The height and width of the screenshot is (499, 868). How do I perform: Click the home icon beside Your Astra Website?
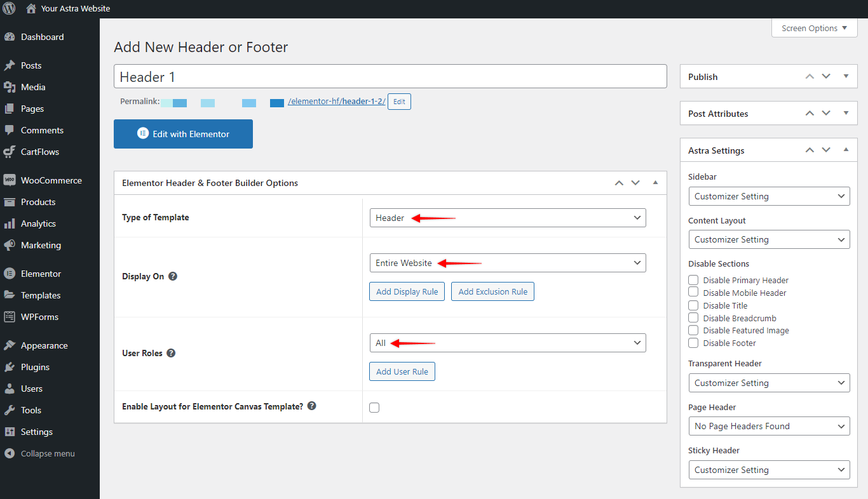(x=31, y=9)
